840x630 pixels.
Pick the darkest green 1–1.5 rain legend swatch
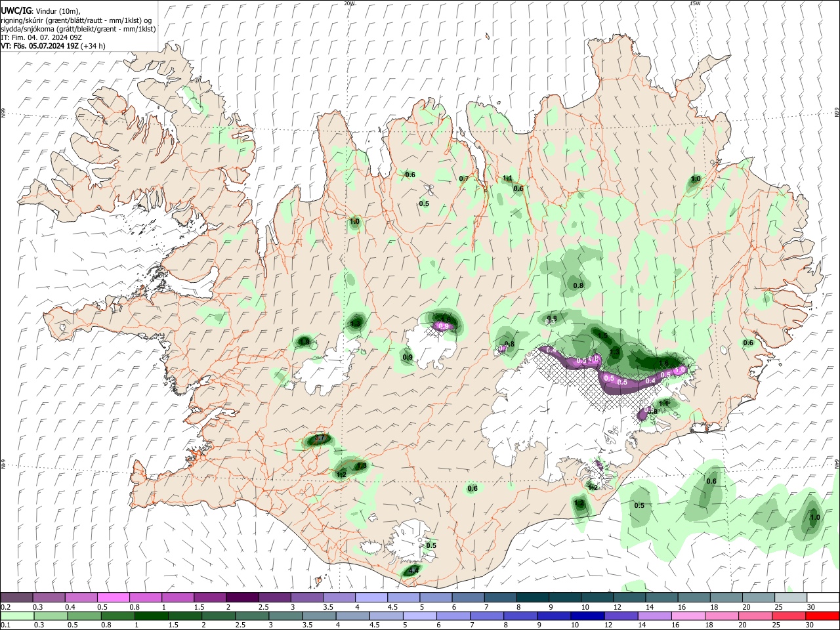coord(152,616)
